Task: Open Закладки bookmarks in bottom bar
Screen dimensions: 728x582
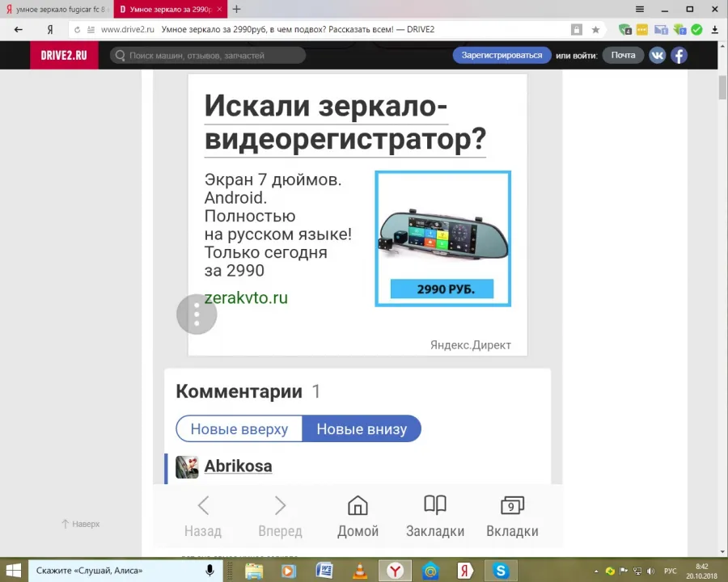Action: (x=435, y=517)
